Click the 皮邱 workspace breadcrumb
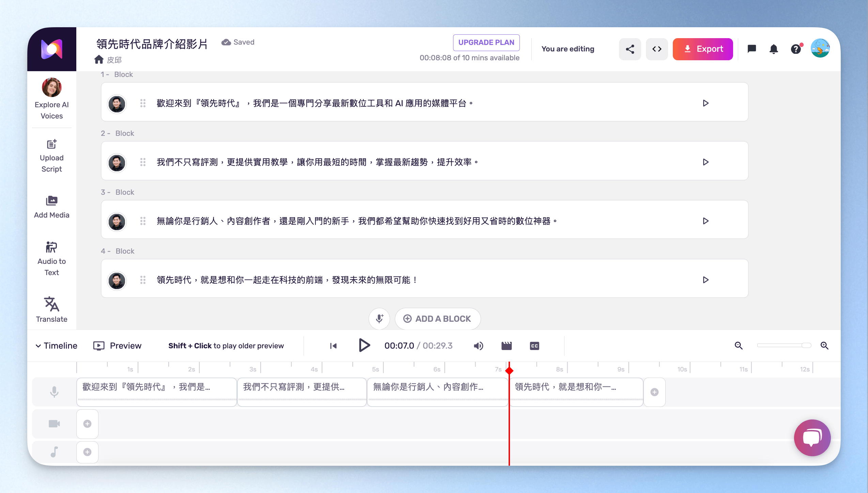Viewport: 868px width, 493px height. point(114,60)
